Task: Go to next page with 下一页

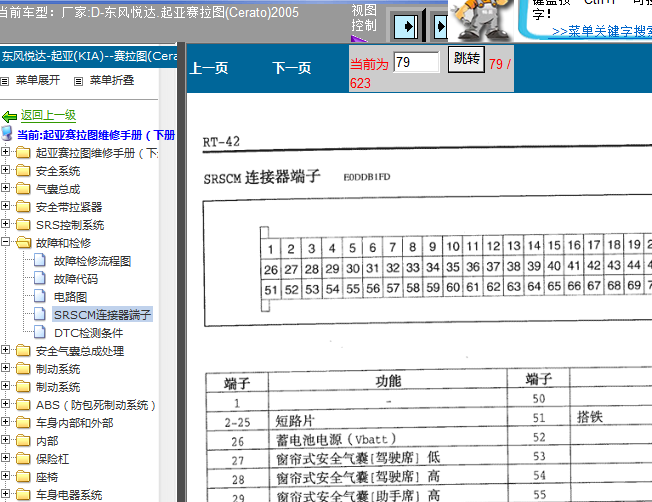Action: (x=291, y=68)
